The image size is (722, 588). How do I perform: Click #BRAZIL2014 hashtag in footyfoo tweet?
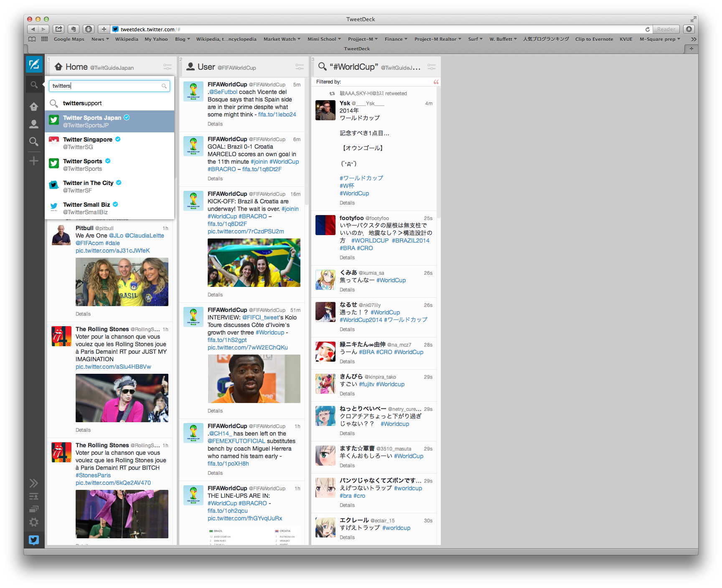tap(411, 241)
